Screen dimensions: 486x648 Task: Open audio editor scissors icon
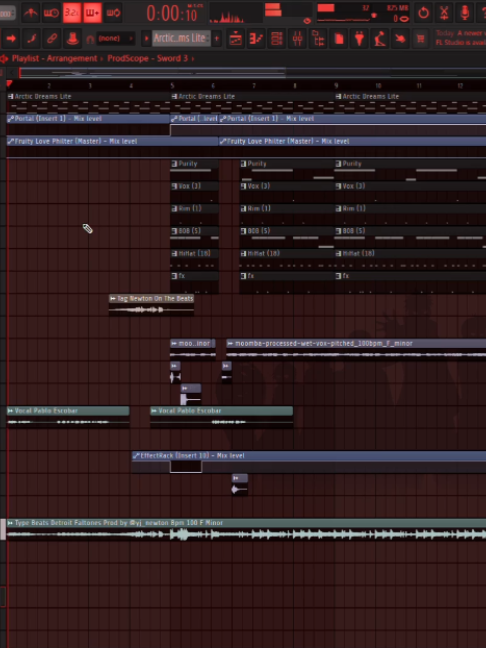[x=444, y=13]
